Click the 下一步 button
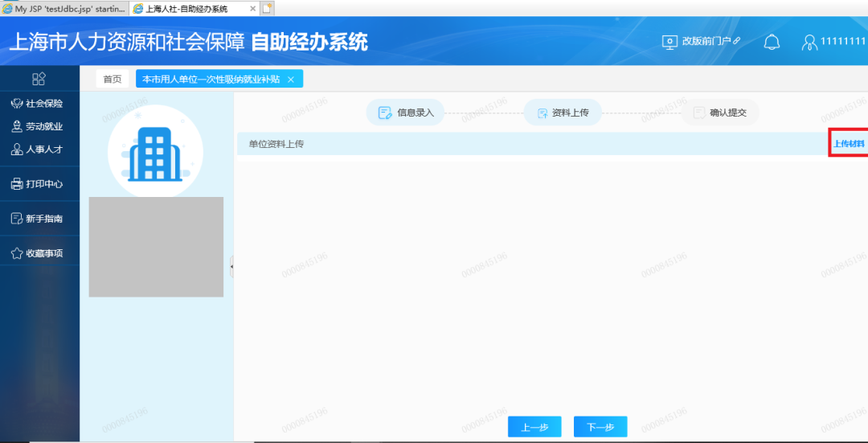This screenshot has height=443, width=868. tap(600, 427)
